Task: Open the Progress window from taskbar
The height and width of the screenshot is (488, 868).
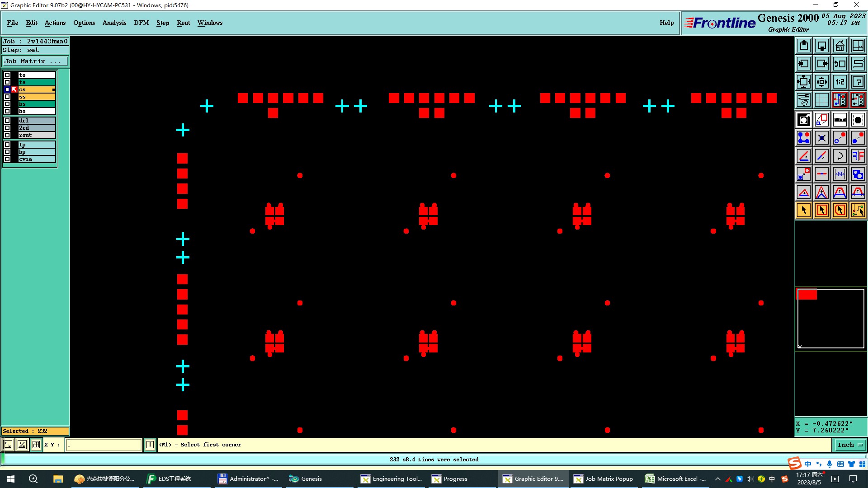Action: tap(462, 479)
